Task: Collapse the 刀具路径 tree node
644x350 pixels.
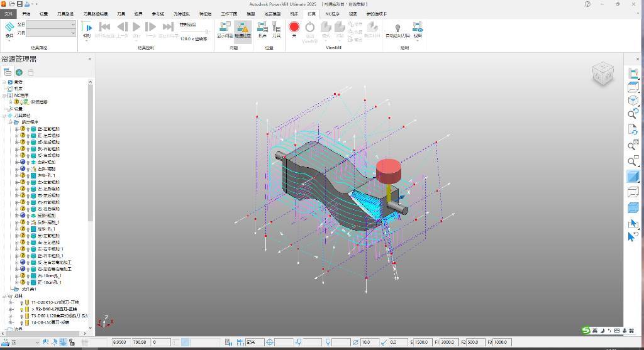Action: (x=4, y=116)
